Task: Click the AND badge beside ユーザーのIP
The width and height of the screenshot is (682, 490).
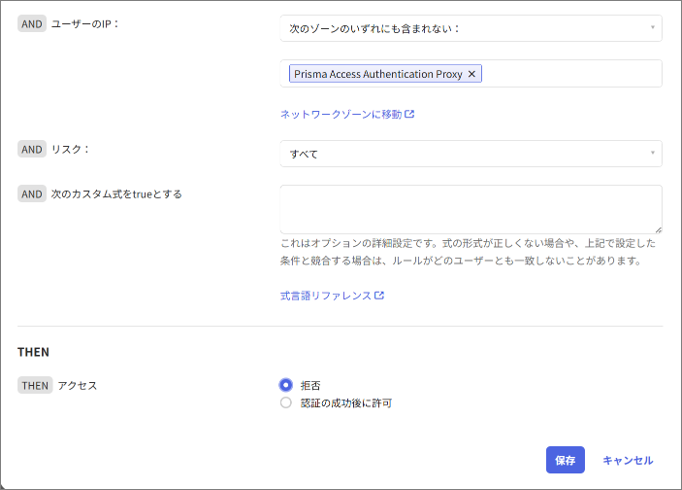Action: 32,24
